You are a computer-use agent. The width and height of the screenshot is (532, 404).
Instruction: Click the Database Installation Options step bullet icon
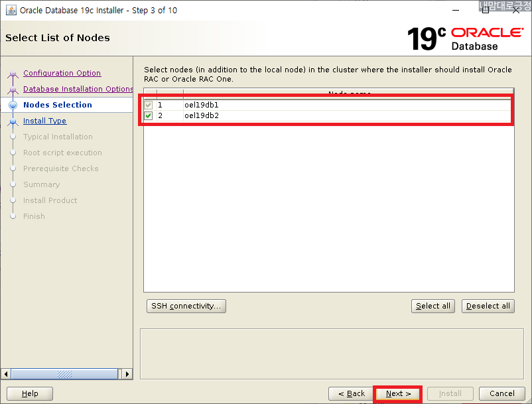coord(13,90)
